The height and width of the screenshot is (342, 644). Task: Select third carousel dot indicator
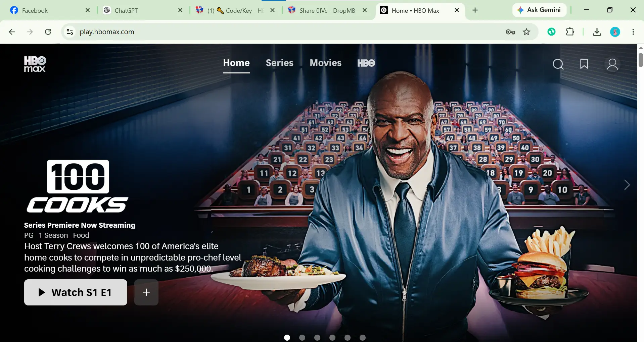(x=317, y=338)
